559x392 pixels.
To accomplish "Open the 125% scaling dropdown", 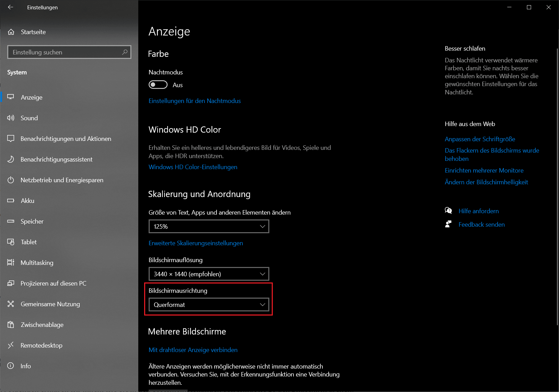I will [x=209, y=226].
